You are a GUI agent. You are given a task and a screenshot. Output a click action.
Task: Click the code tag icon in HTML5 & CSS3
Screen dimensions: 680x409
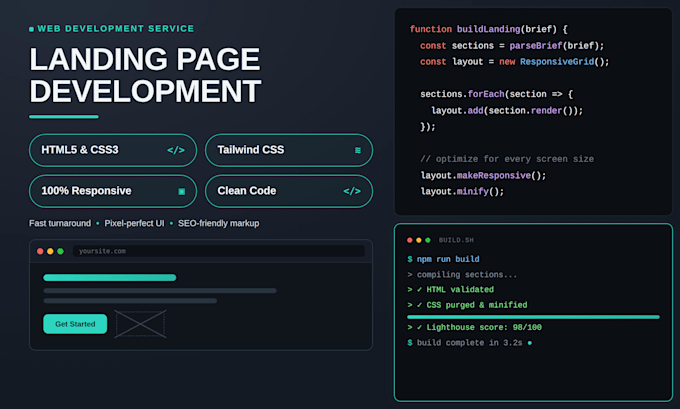(176, 150)
